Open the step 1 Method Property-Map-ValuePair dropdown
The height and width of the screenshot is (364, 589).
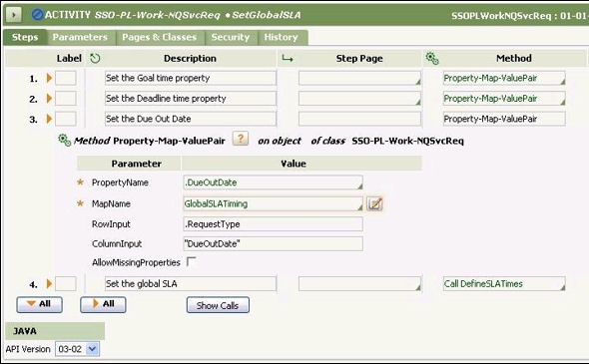click(x=562, y=81)
